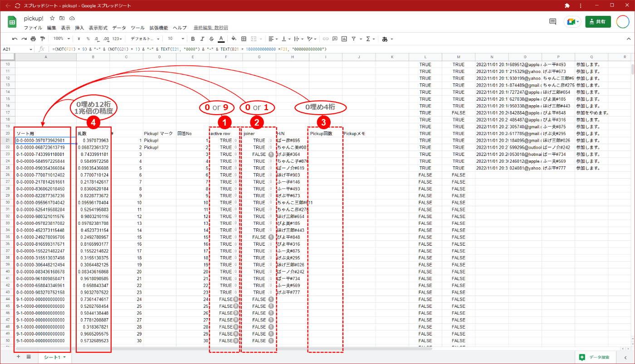The width and height of the screenshot is (635, 364).
Task: Open the データ menu
Action: [x=119, y=28]
